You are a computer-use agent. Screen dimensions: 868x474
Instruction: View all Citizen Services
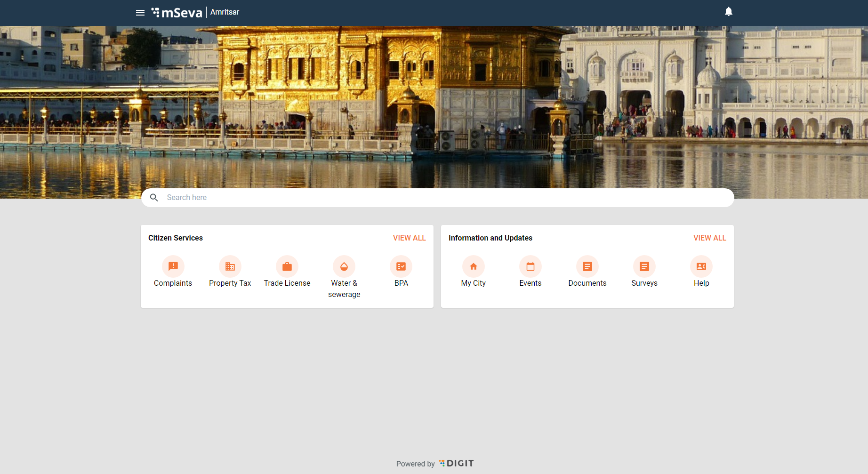click(409, 238)
